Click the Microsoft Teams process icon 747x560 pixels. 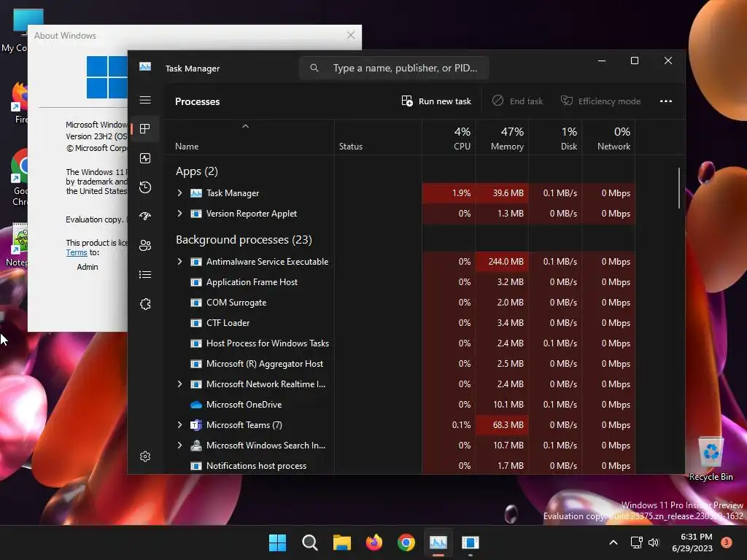tap(196, 425)
